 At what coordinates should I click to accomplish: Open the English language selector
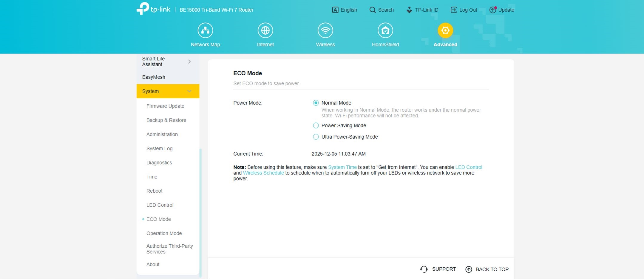click(x=345, y=10)
